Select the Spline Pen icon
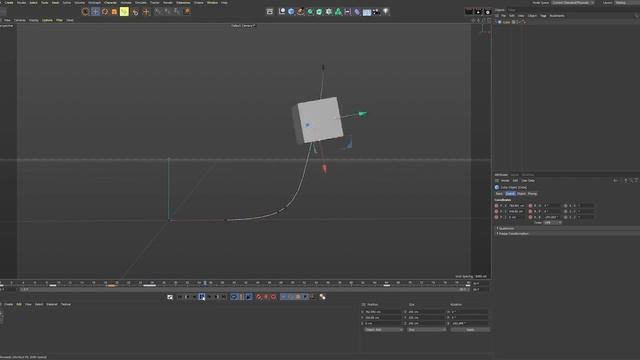 coord(300,11)
